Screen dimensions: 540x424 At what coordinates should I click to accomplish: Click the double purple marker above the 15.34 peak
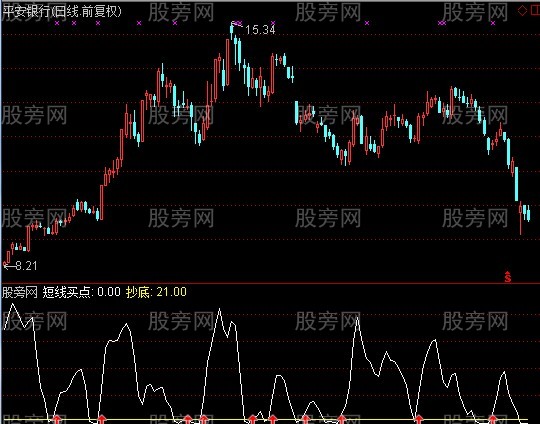coord(238,23)
